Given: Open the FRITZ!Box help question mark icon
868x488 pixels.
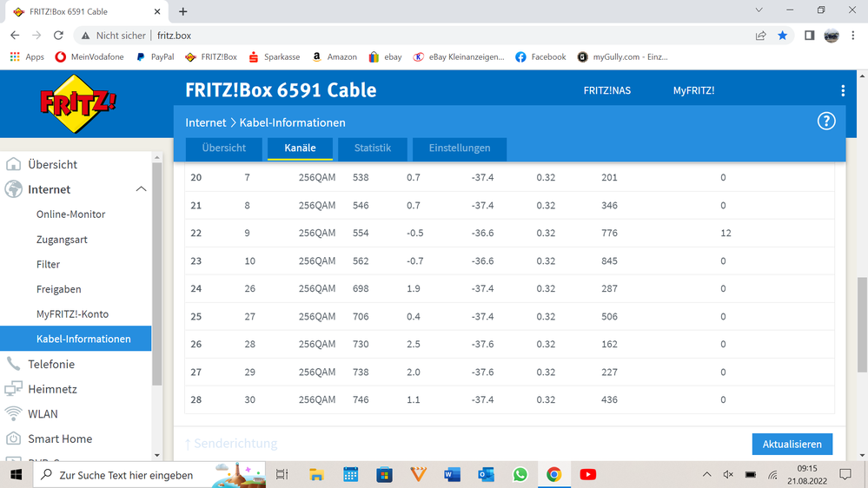Looking at the screenshot, I should click(x=826, y=122).
